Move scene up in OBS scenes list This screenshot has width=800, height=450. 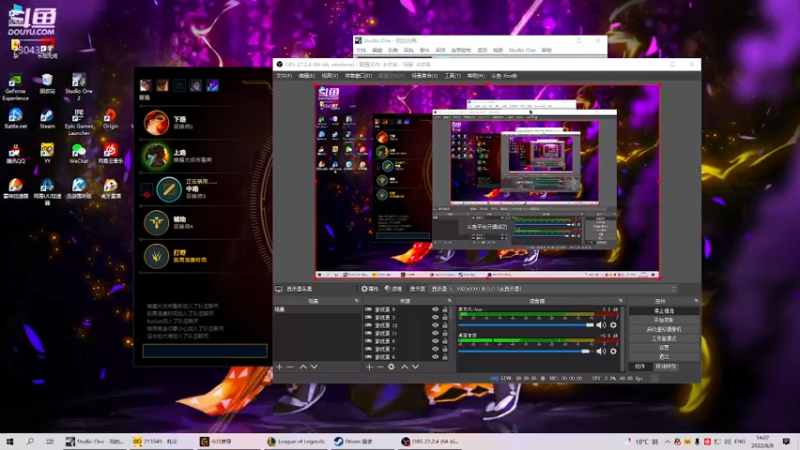303,366
